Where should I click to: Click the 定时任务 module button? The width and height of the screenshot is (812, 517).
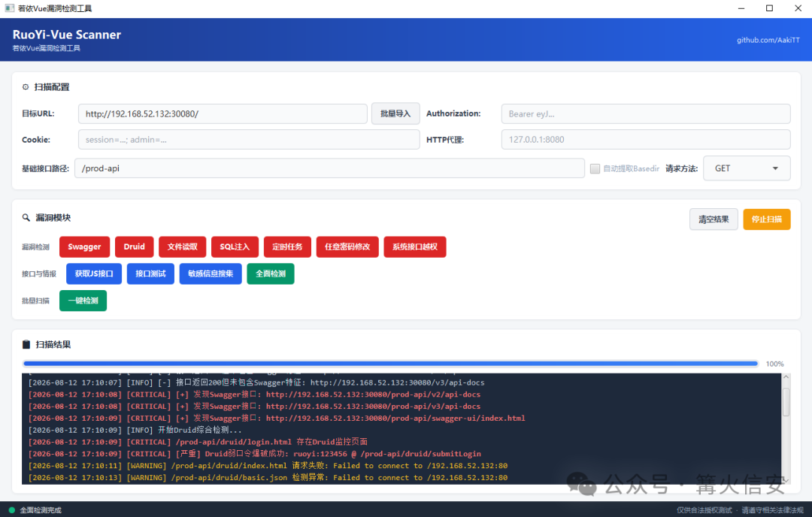pyautogui.click(x=287, y=247)
